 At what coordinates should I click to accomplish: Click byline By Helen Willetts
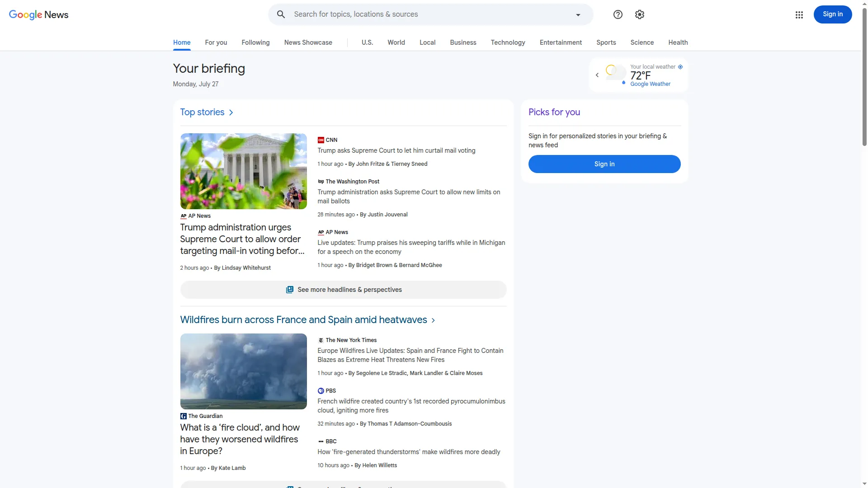tap(376, 465)
